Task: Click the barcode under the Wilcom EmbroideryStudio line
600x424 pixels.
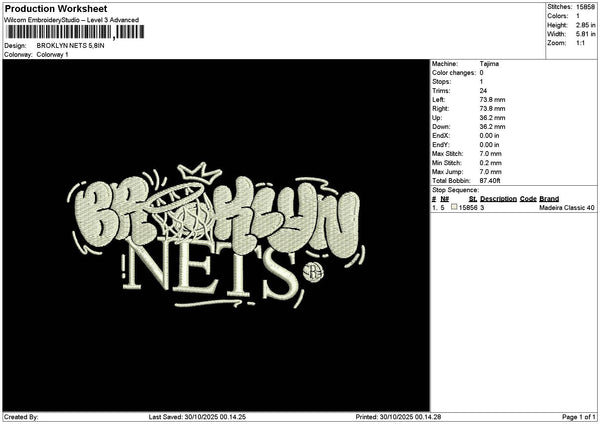Action: tap(74, 32)
